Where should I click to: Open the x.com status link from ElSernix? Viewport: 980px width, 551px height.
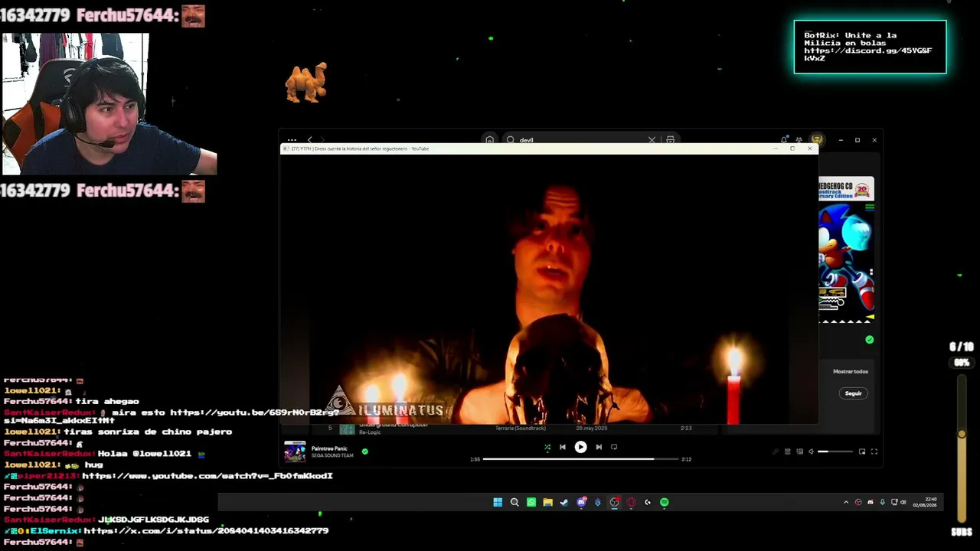pos(205,530)
